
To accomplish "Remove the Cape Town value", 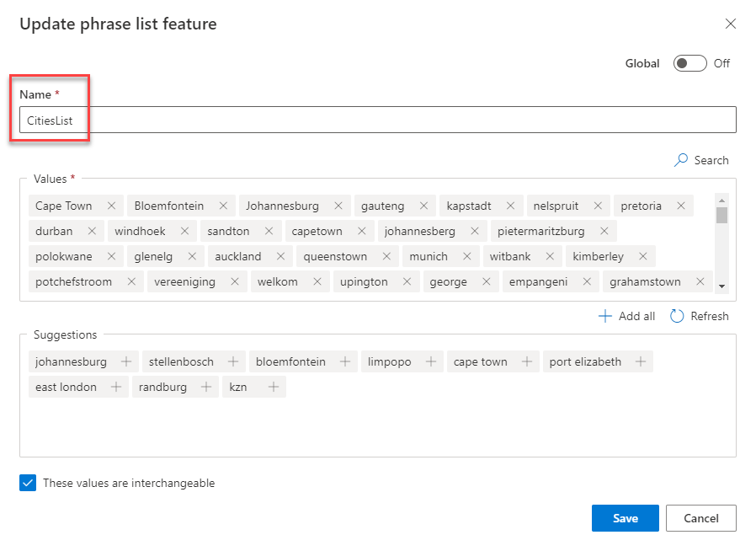I will coord(111,206).
